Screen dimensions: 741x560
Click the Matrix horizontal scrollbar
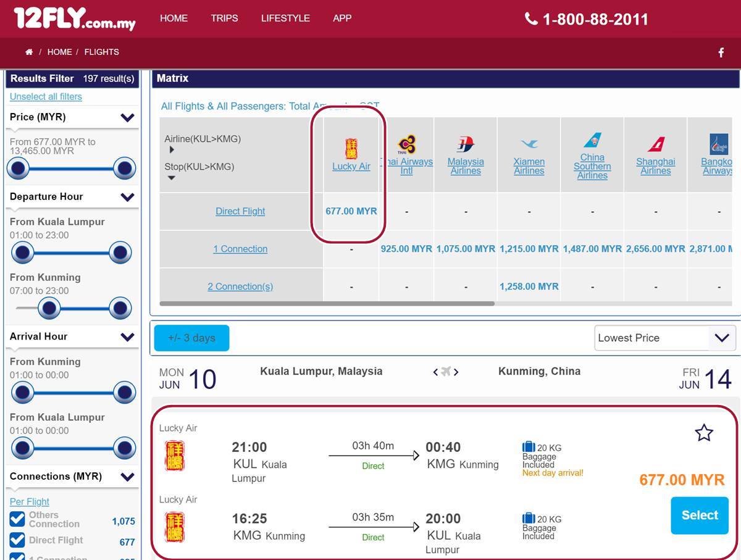point(327,304)
